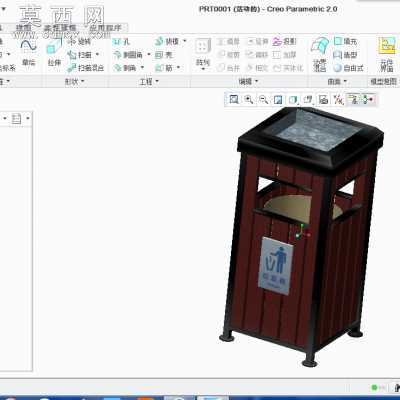Image resolution: width=400 pixels, height=400 pixels.
Task: Open the saved orientations list
Action: (x=308, y=99)
